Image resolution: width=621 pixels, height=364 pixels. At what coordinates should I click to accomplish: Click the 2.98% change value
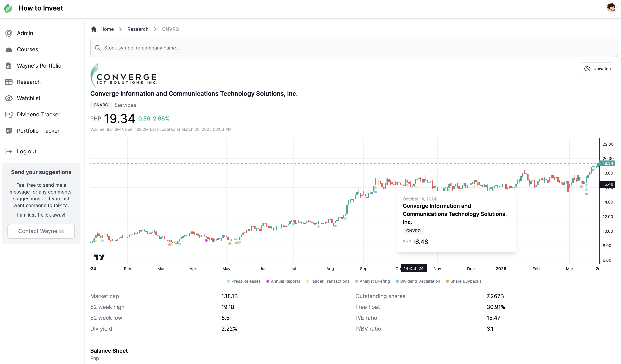coord(161,119)
